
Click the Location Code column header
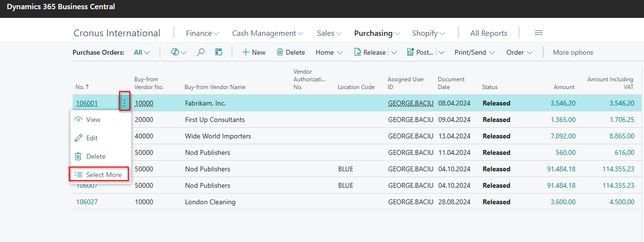(x=356, y=87)
